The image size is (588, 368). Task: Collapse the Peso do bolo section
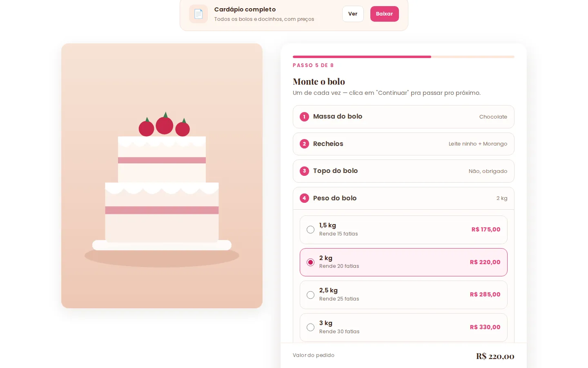coord(403,198)
